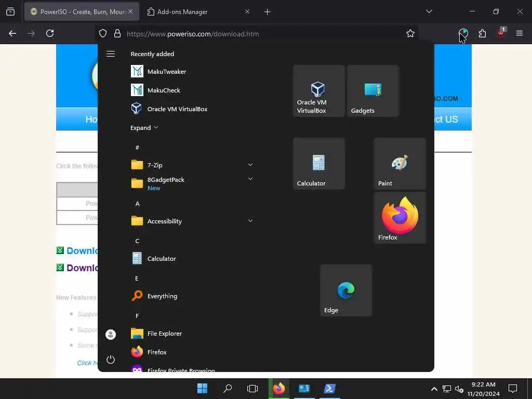Expand the 7-Zip folder
This screenshot has width=532, height=399.
250,165
